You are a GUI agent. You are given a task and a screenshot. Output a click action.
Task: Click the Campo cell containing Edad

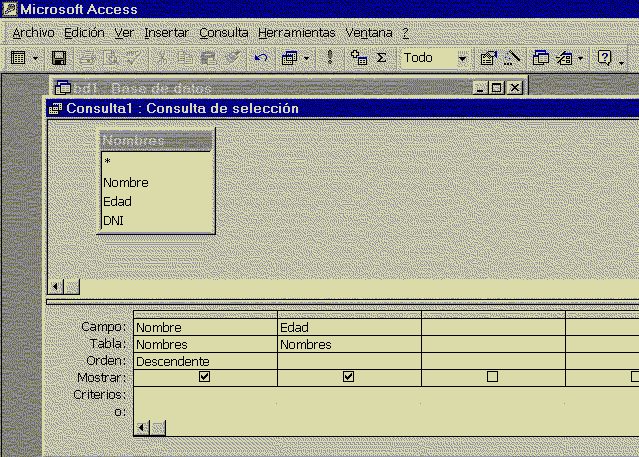(349, 327)
